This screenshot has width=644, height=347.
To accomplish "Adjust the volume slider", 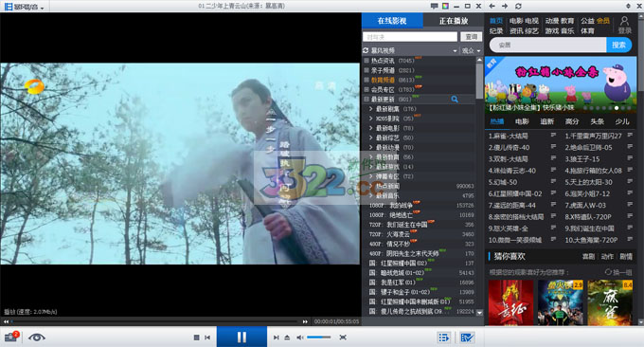I will (x=319, y=338).
